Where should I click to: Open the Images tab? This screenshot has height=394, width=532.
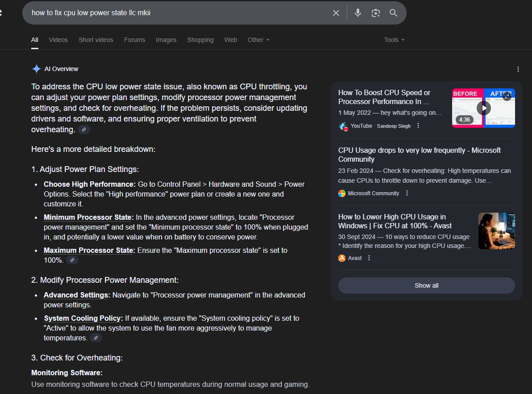[x=166, y=40]
